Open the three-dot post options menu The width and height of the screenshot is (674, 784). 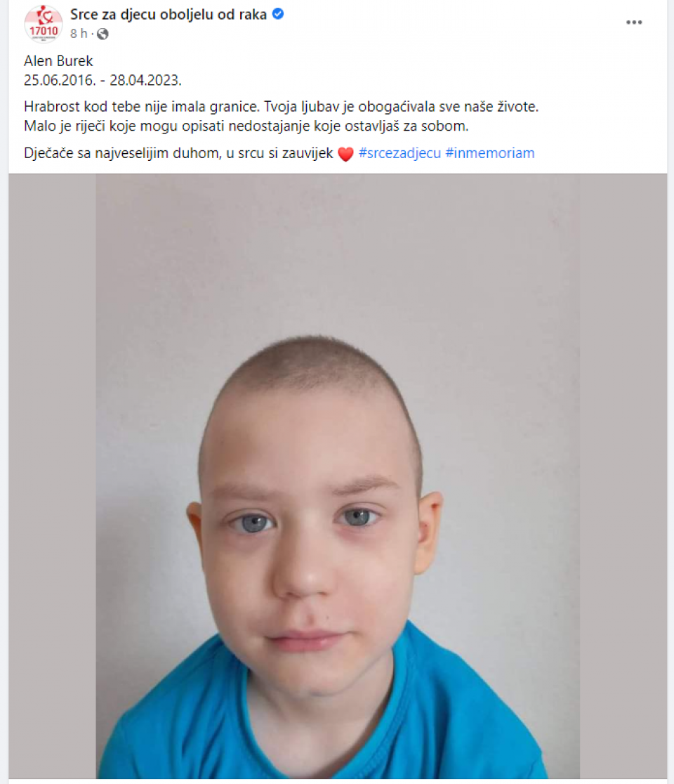tap(633, 22)
